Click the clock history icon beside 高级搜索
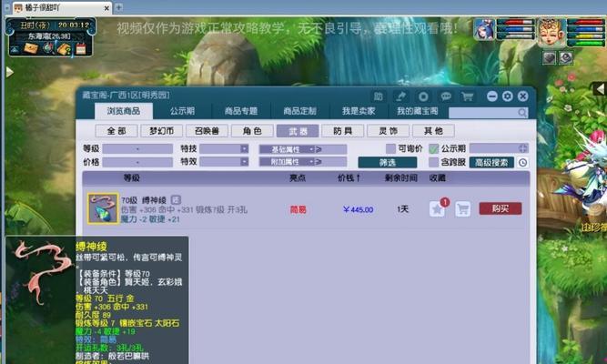The width and height of the screenshot is (607, 364). click(x=522, y=163)
